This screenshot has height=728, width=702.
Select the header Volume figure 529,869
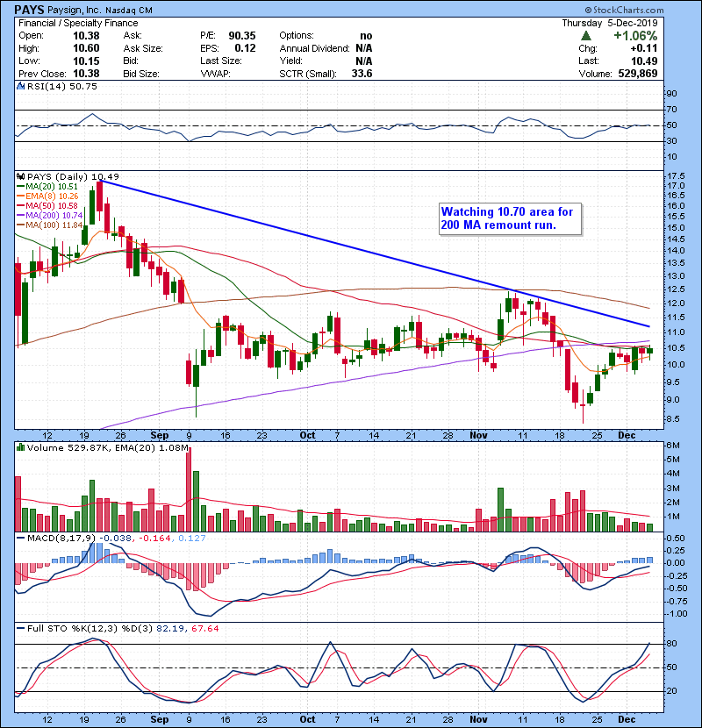click(638, 74)
